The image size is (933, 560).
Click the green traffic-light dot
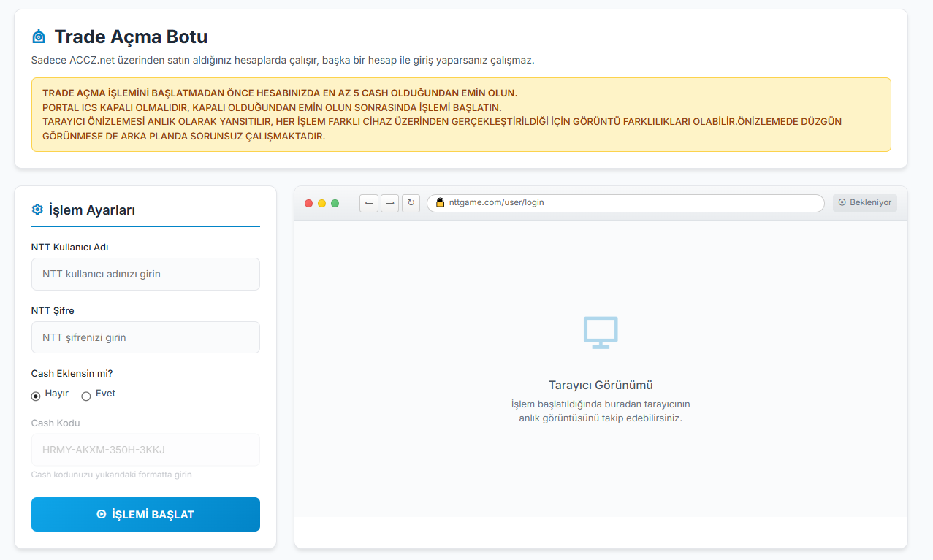click(335, 203)
